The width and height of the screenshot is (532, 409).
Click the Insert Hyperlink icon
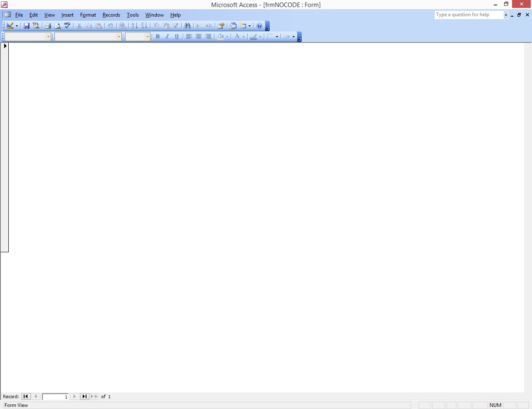(x=122, y=26)
